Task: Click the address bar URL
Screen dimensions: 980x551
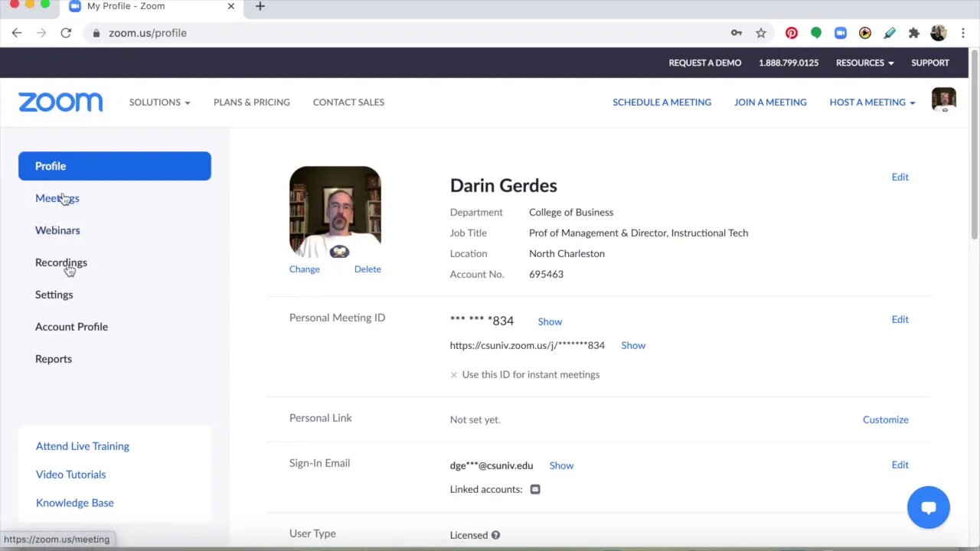Action: point(148,33)
